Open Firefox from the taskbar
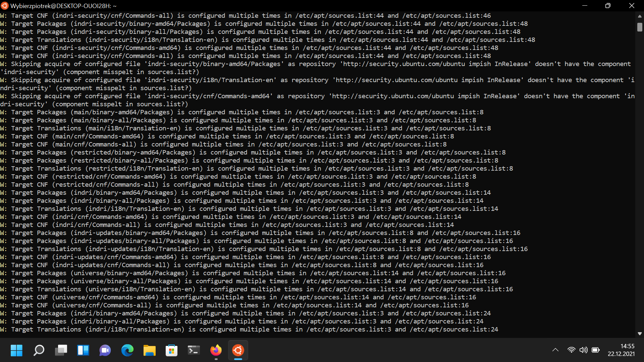The width and height of the screenshot is (644, 362). tap(216, 350)
